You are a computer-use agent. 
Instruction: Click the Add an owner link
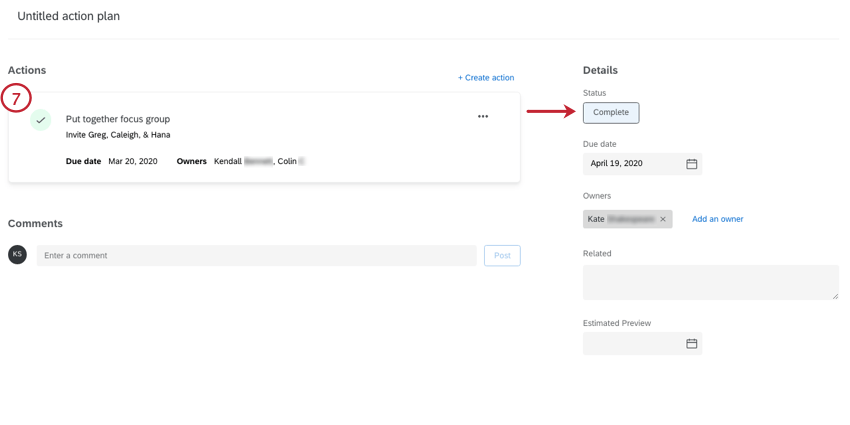coord(717,219)
